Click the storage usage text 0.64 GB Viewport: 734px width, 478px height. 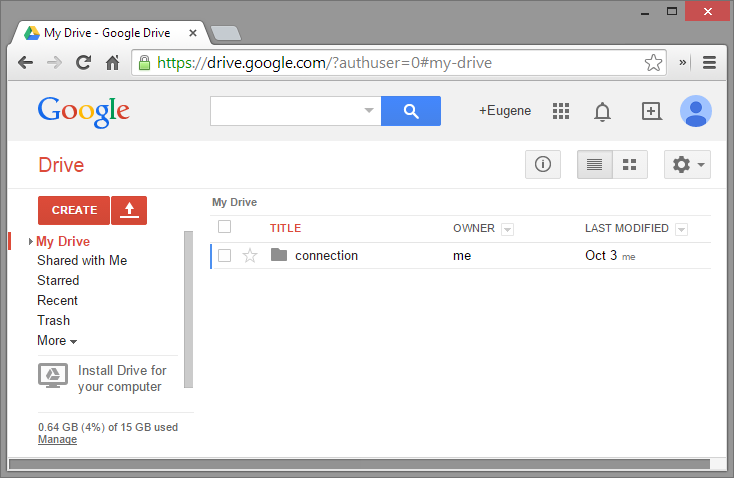108,427
